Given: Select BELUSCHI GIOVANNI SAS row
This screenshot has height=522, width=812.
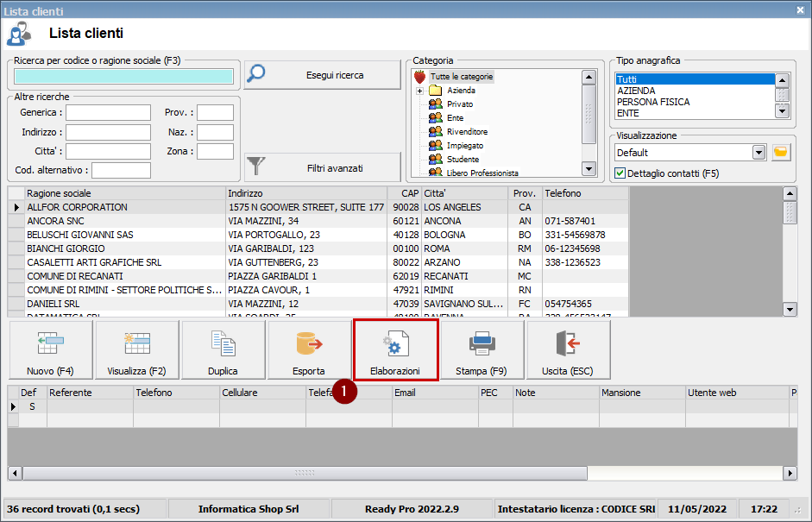Looking at the screenshot, I should [318, 235].
